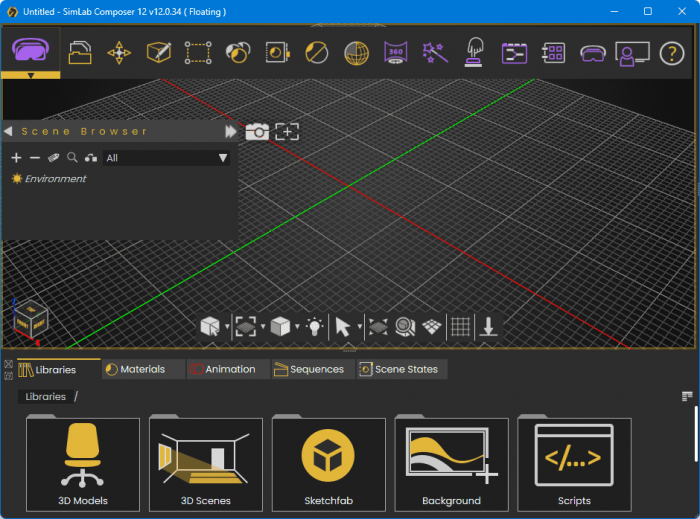Click the magic wand tool icon
The height and width of the screenshot is (519, 700).
(434, 52)
